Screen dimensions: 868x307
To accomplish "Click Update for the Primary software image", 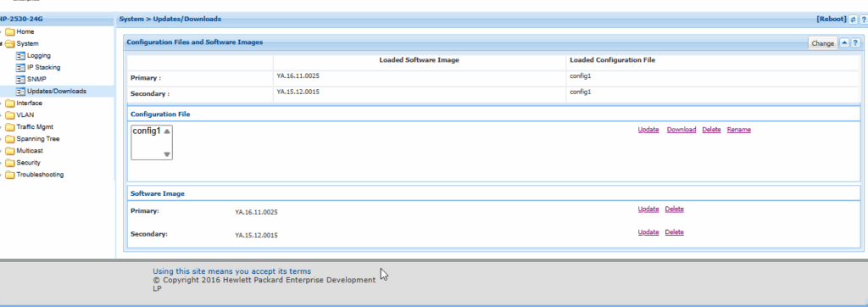I will 648,209.
